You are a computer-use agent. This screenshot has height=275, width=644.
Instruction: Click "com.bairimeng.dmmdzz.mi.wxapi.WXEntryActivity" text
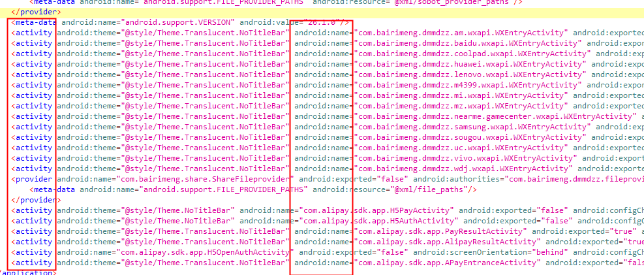pos(461,96)
